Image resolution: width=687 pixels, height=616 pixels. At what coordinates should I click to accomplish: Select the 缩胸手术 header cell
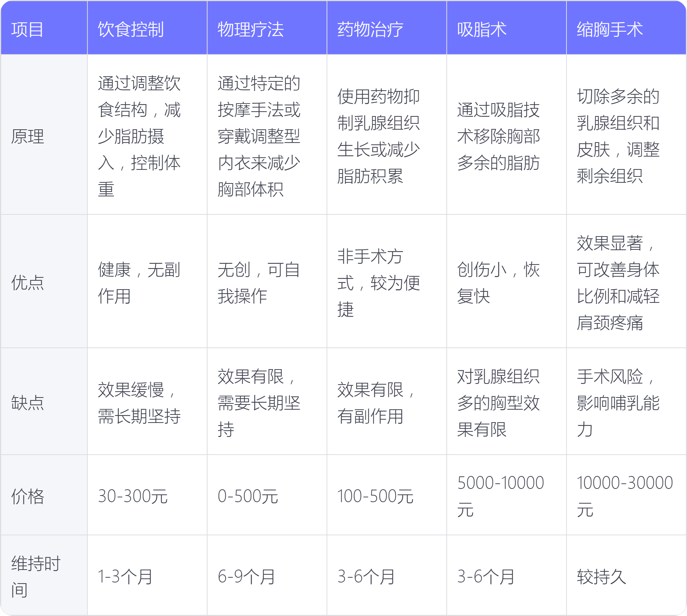(610, 29)
